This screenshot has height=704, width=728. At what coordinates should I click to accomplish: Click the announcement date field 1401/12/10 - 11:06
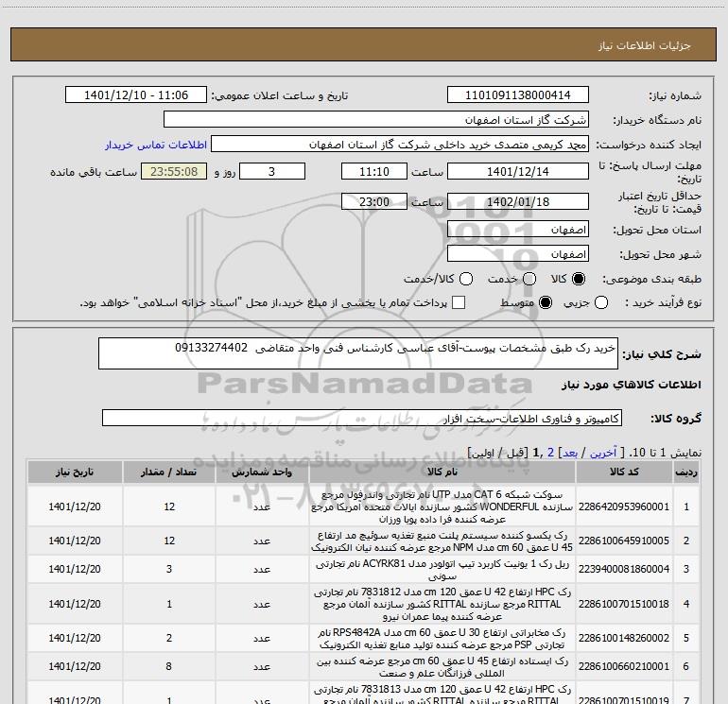(x=136, y=95)
